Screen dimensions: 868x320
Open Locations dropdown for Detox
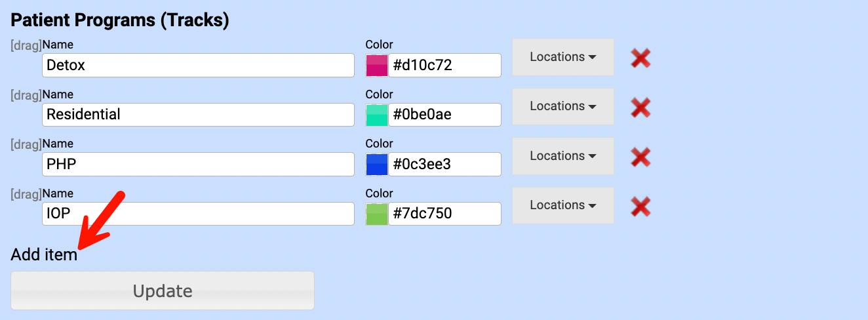[x=562, y=57]
